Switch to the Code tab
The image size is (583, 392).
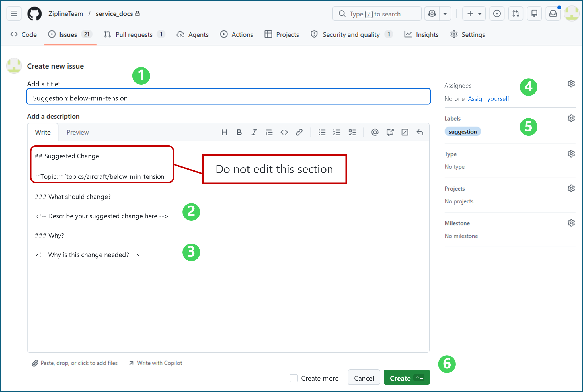click(x=24, y=34)
